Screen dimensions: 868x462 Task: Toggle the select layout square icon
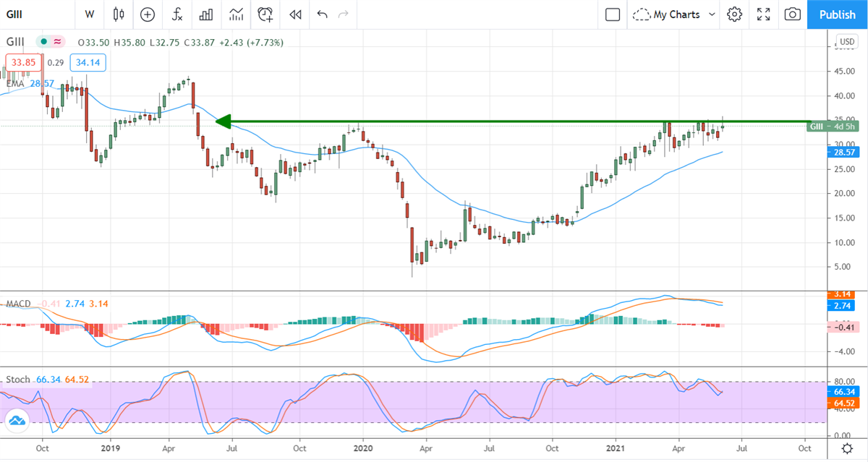click(x=613, y=14)
